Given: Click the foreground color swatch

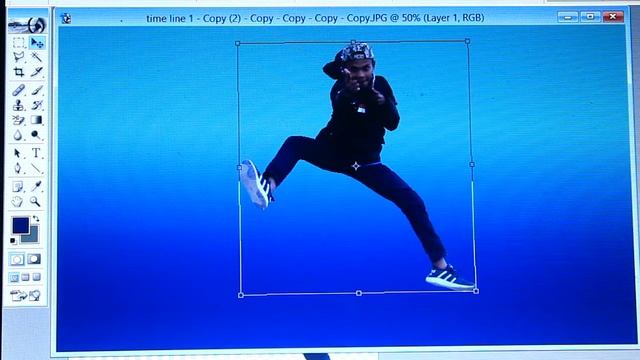Looking at the screenshot, I should pos(20,225).
